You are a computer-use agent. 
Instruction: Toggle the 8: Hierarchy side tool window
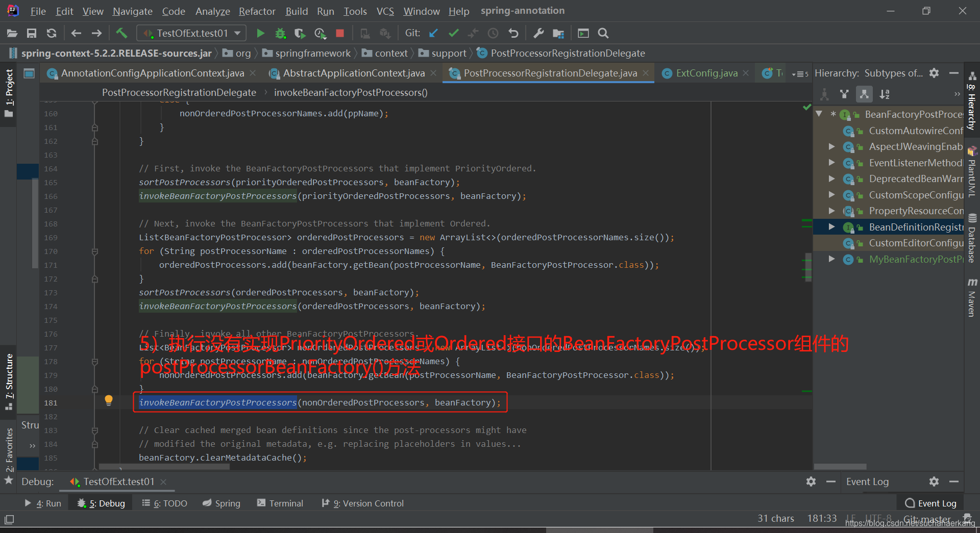(x=972, y=101)
